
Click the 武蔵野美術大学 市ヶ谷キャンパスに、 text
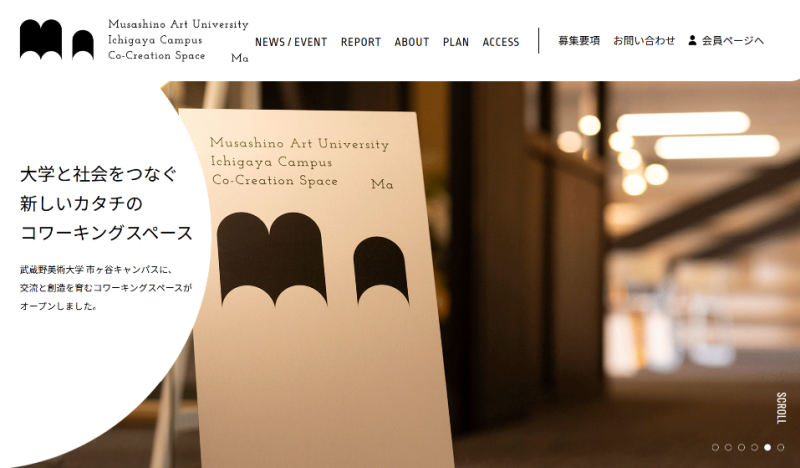pyautogui.click(x=96, y=269)
